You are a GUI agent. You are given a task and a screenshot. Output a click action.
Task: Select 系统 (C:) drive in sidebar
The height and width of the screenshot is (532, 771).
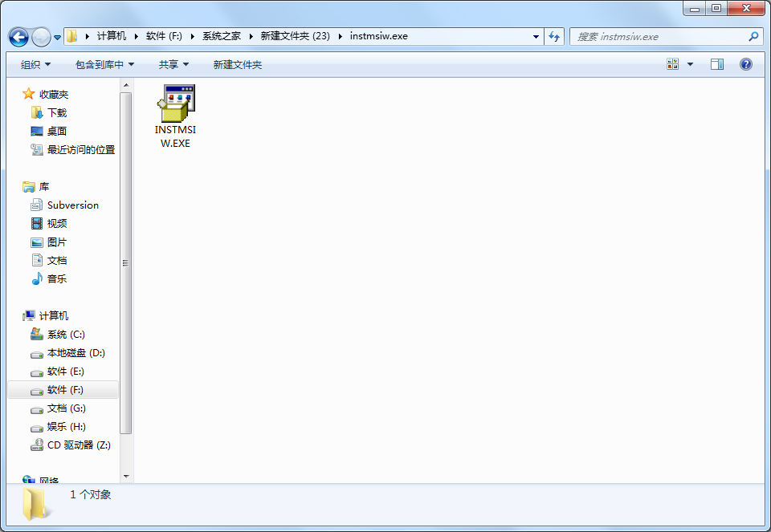(65, 335)
